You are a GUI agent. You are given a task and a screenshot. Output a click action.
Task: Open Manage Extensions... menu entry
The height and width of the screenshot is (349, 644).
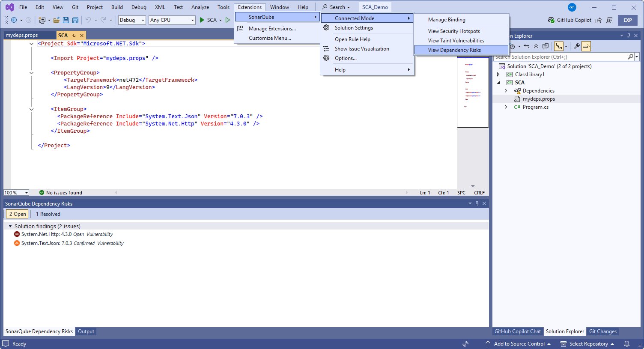click(277, 29)
